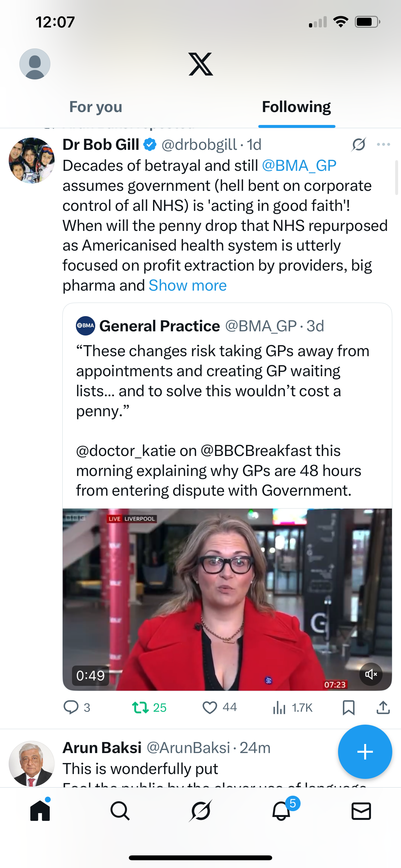Open the profile avatar menu
This screenshot has width=401, height=868.
35,64
